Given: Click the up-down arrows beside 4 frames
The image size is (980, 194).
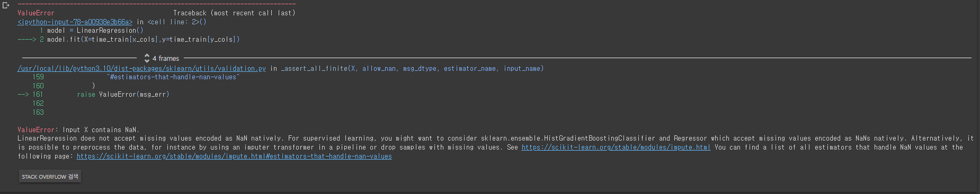Looking at the screenshot, I should pos(147,58).
